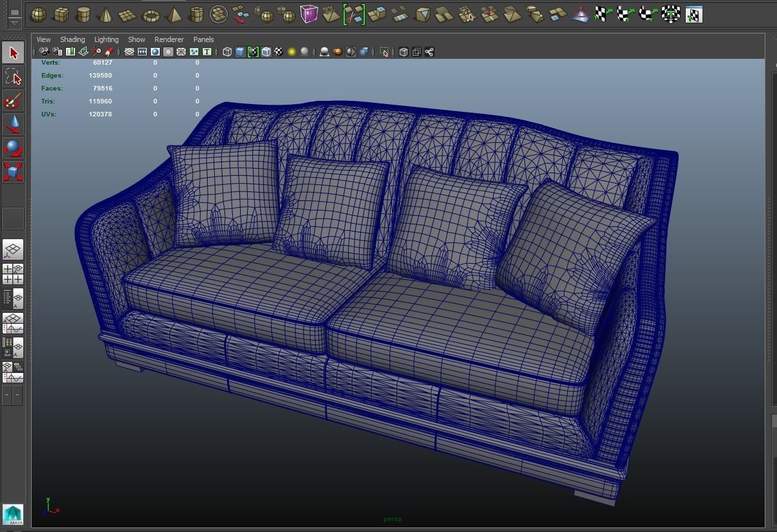The height and width of the screenshot is (532, 777).
Task: Toggle smooth shade all mode
Action: (x=240, y=52)
